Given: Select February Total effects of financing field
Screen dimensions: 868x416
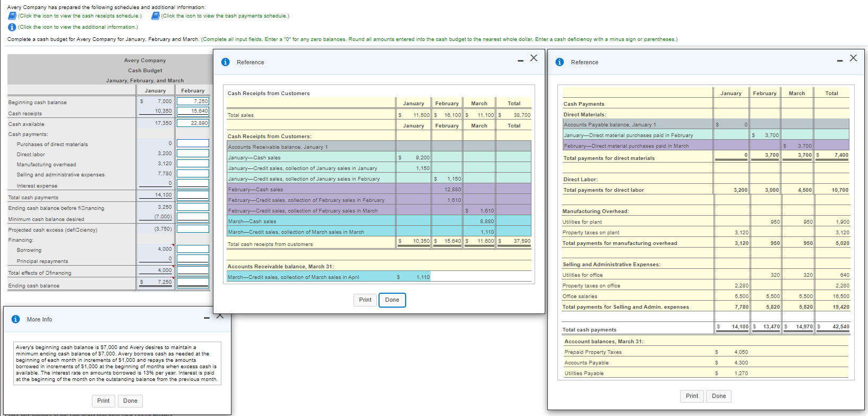Looking at the screenshot, I should click(193, 270).
